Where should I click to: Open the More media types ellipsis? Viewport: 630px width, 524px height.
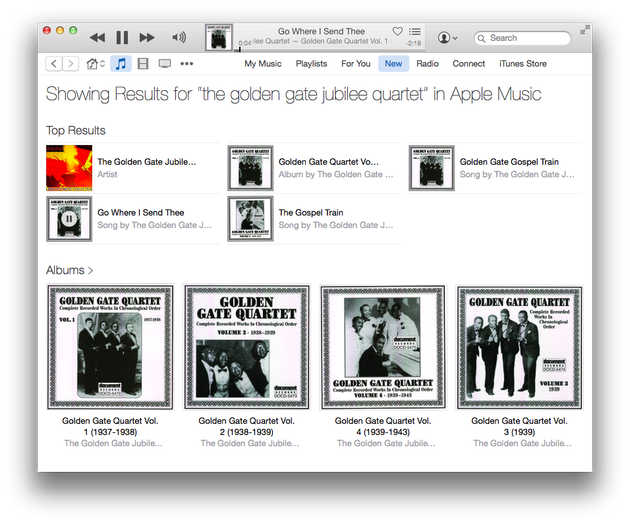pos(186,63)
